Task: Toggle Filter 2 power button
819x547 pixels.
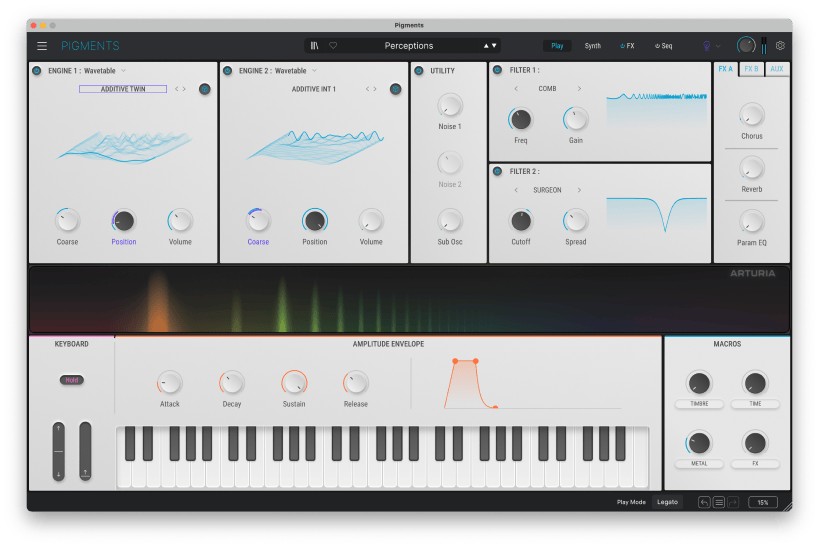Action: (497, 172)
